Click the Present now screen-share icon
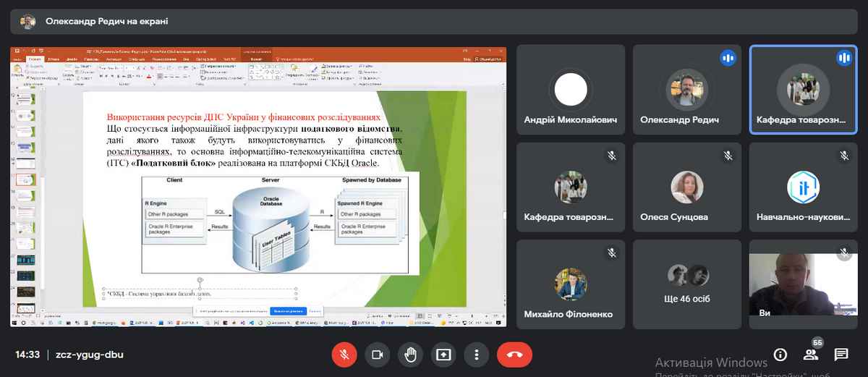This screenshot has width=868, height=377. pyautogui.click(x=443, y=355)
